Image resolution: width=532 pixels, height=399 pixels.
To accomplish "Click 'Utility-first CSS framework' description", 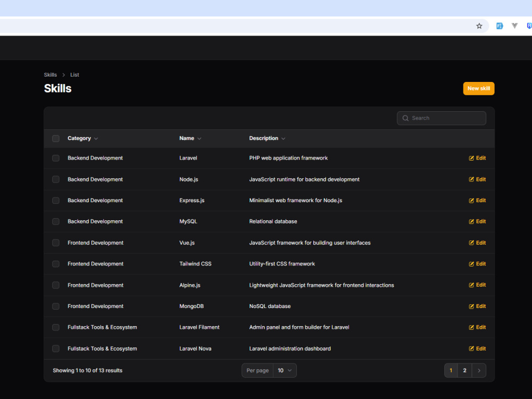I will (x=282, y=264).
